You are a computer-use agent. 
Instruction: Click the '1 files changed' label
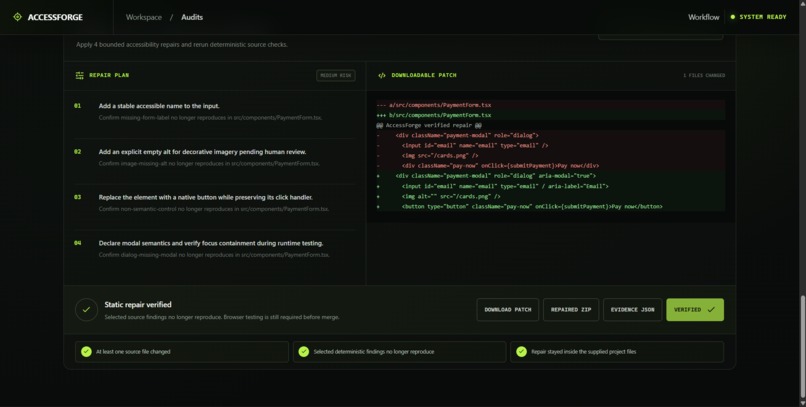coord(704,75)
